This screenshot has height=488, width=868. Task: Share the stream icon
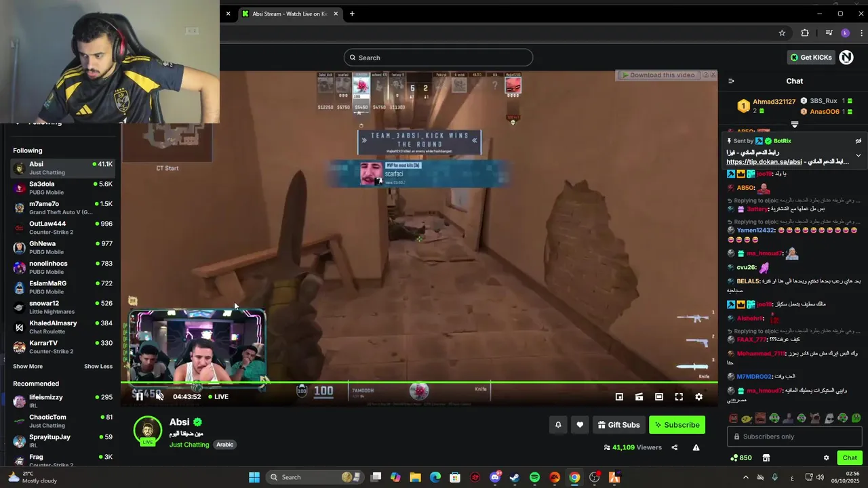(x=674, y=447)
